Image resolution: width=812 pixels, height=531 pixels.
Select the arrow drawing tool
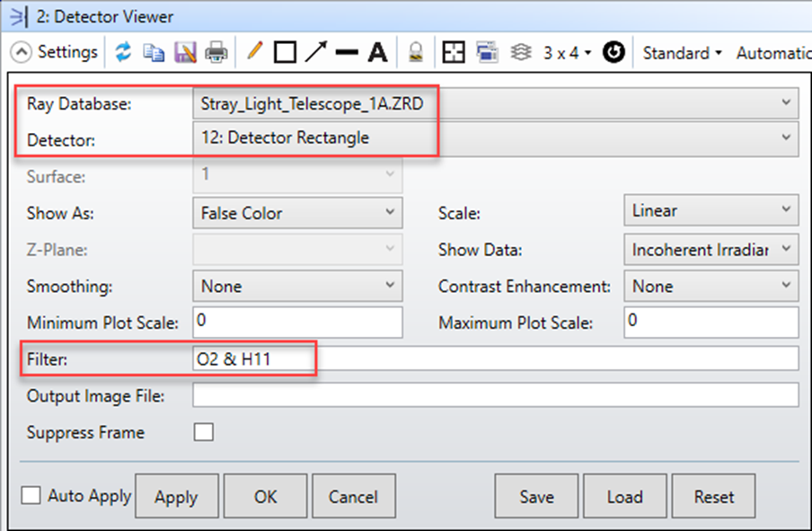[x=315, y=52]
